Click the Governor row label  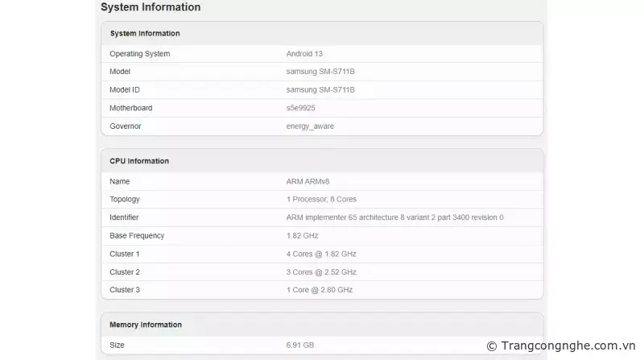pyautogui.click(x=126, y=126)
